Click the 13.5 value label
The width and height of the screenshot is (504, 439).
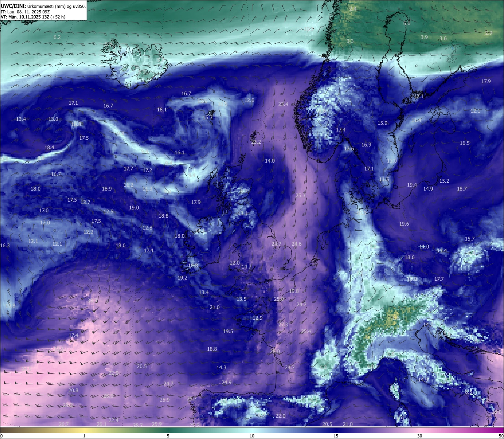(x=241, y=299)
